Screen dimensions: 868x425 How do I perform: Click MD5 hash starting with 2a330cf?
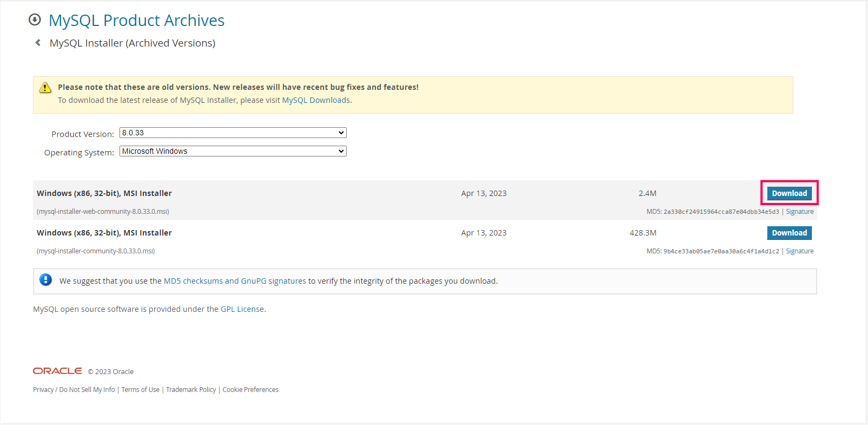tap(721, 212)
